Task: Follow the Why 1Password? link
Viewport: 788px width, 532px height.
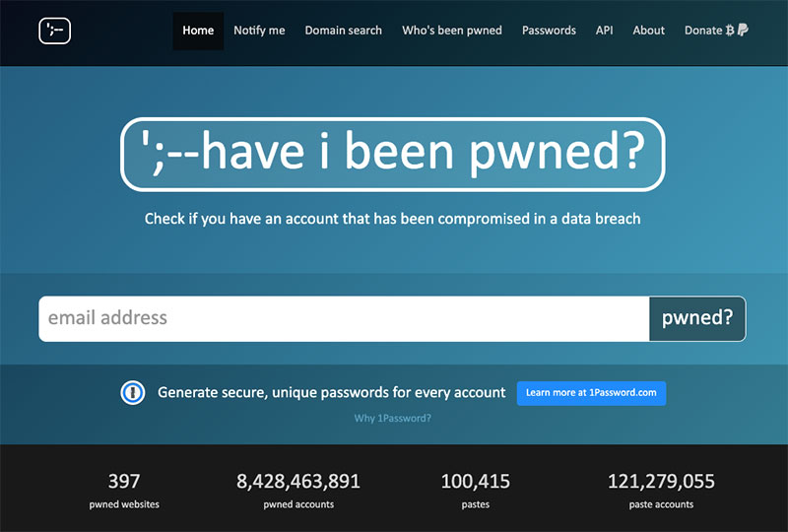Action: [x=392, y=419]
